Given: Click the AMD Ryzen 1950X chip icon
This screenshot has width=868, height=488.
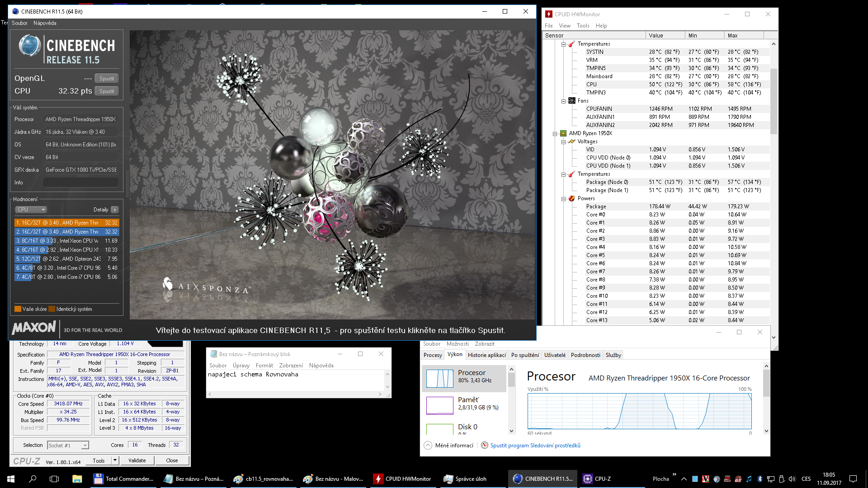Looking at the screenshot, I should click(563, 133).
